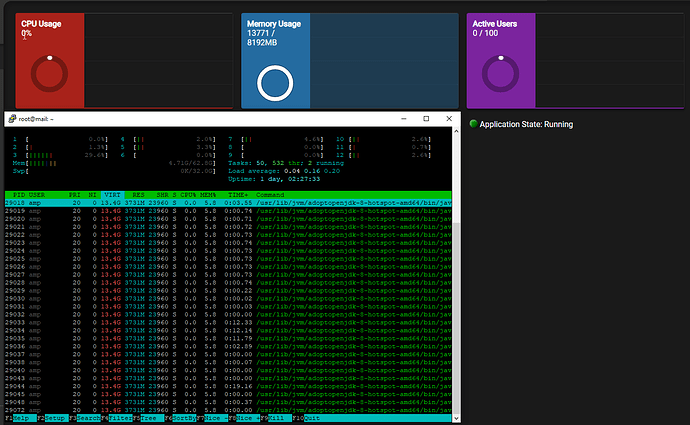Select process row with PID 29029
Viewport: 690px width, 425px height.
(x=228, y=290)
